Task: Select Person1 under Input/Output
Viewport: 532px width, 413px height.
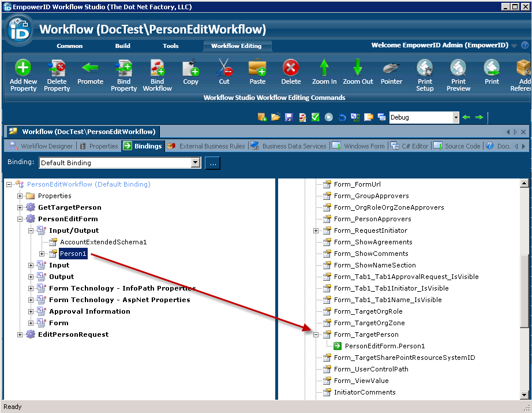Action: (x=73, y=253)
